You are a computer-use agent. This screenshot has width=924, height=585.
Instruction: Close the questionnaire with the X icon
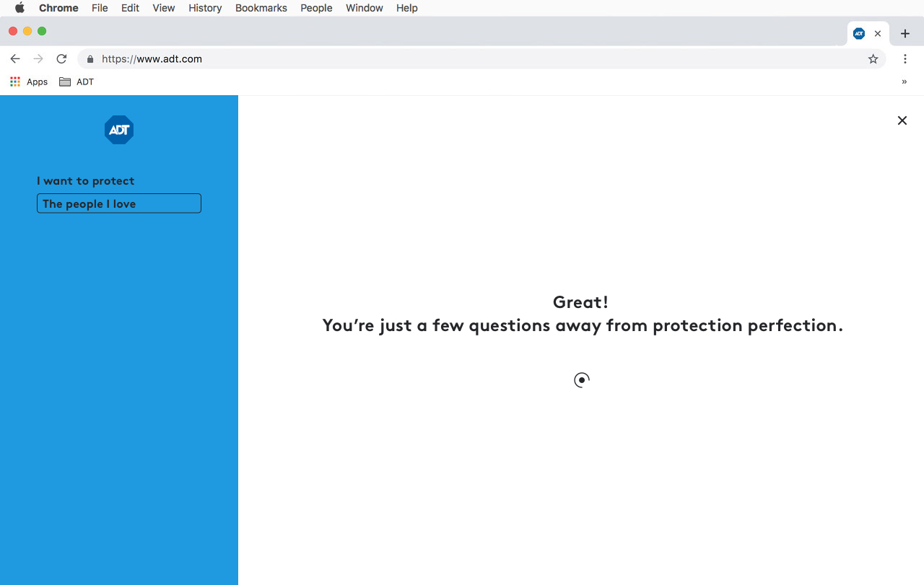coord(902,120)
